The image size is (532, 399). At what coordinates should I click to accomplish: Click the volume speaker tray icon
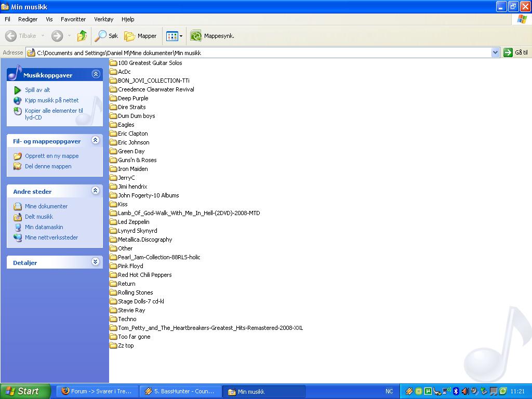(465, 391)
